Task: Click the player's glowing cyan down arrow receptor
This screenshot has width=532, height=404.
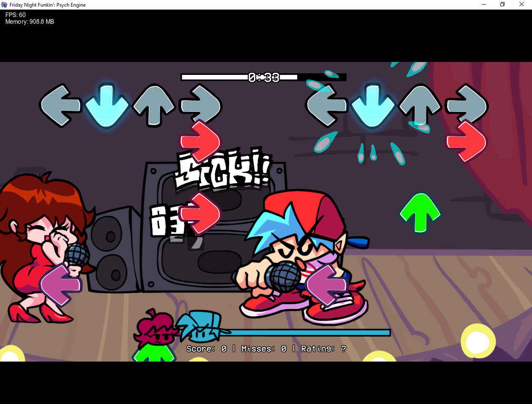Action: pos(373,105)
